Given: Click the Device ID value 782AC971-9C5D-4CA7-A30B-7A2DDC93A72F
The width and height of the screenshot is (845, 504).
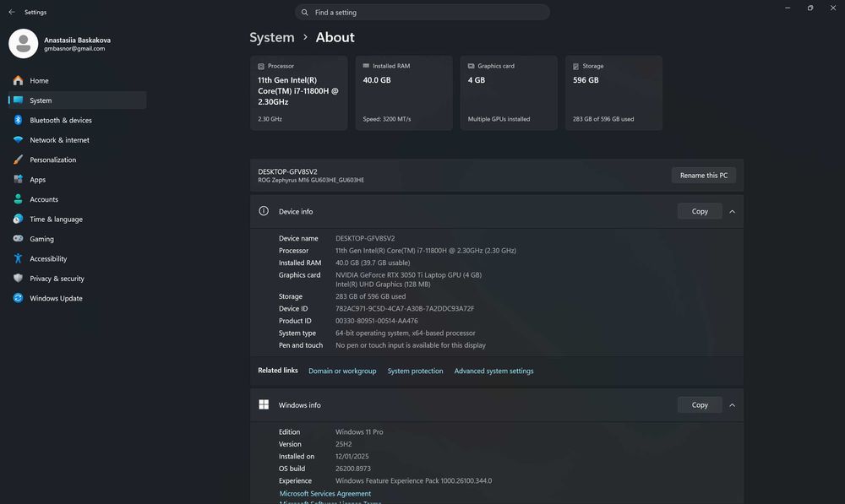Looking at the screenshot, I should (405, 308).
